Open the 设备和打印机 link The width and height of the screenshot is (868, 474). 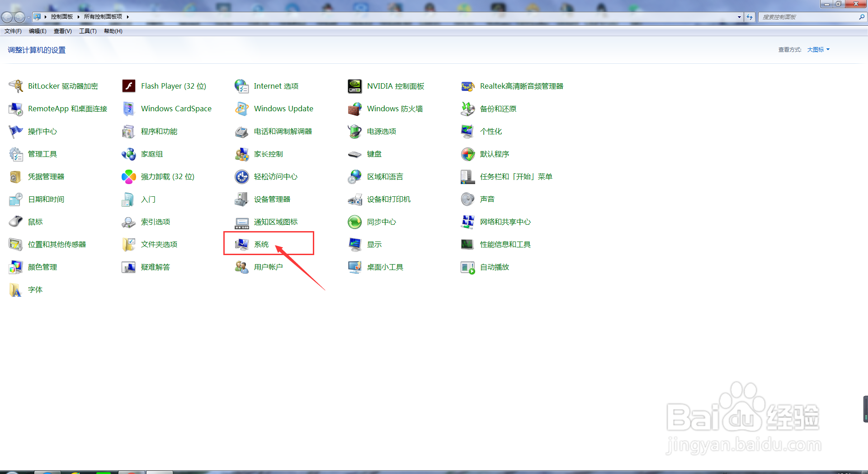tap(389, 199)
